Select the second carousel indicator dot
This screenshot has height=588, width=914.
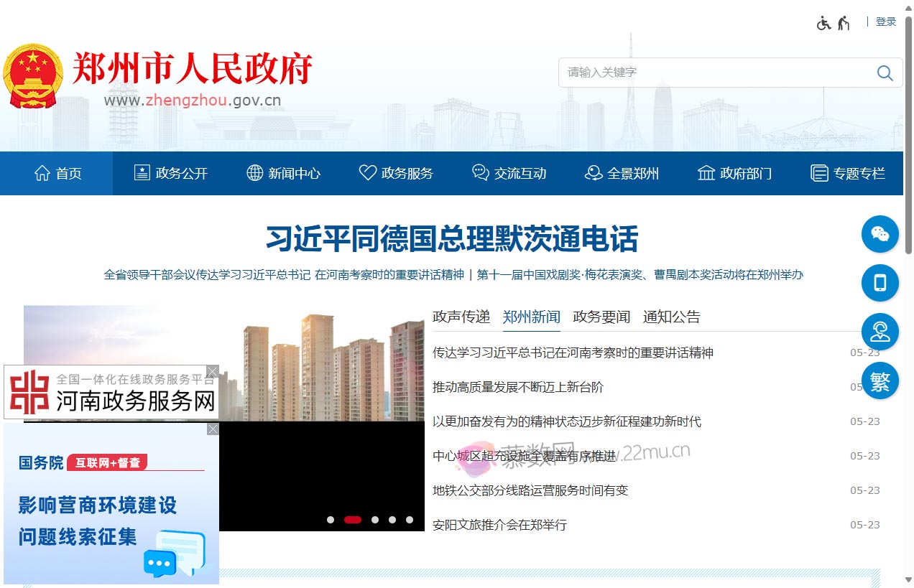click(352, 519)
